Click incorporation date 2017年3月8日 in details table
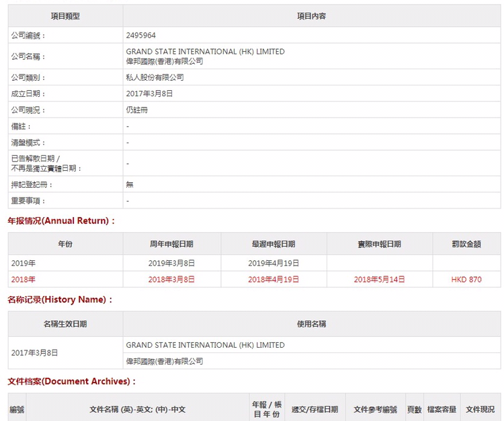 149,93
